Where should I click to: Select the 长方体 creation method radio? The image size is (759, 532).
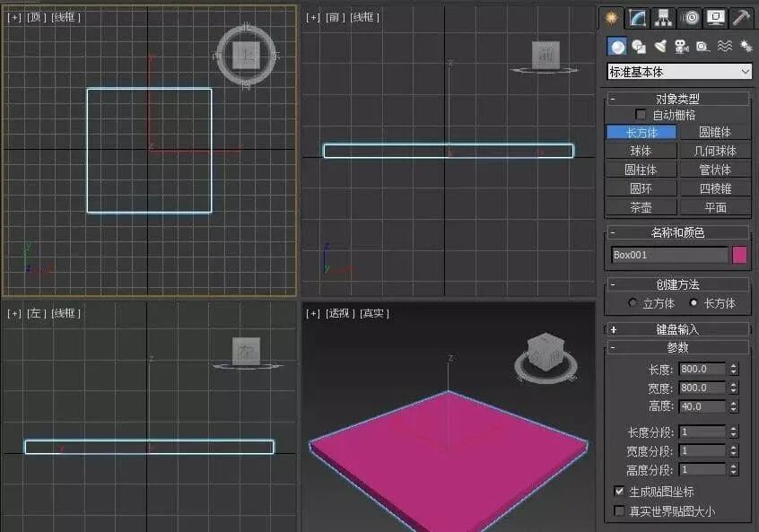click(x=694, y=303)
